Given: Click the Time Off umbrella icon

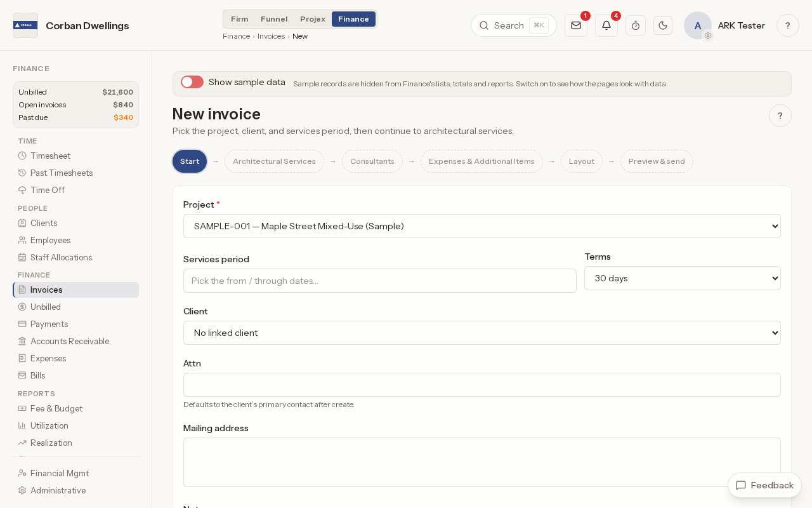Looking at the screenshot, I should tap(22, 190).
